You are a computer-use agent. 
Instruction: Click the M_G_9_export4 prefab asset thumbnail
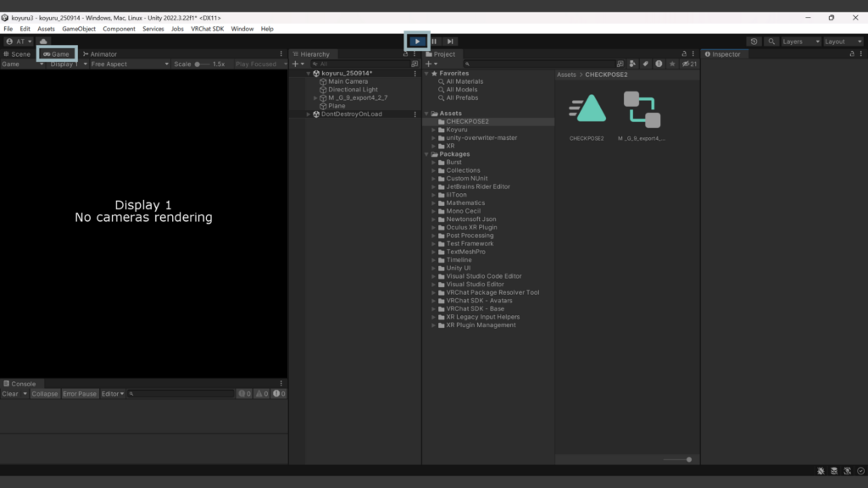[x=642, y=110]
